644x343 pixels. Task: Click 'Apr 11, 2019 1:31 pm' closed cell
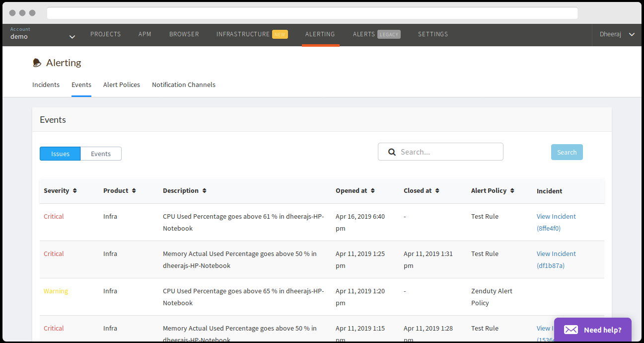coord(428,260)
